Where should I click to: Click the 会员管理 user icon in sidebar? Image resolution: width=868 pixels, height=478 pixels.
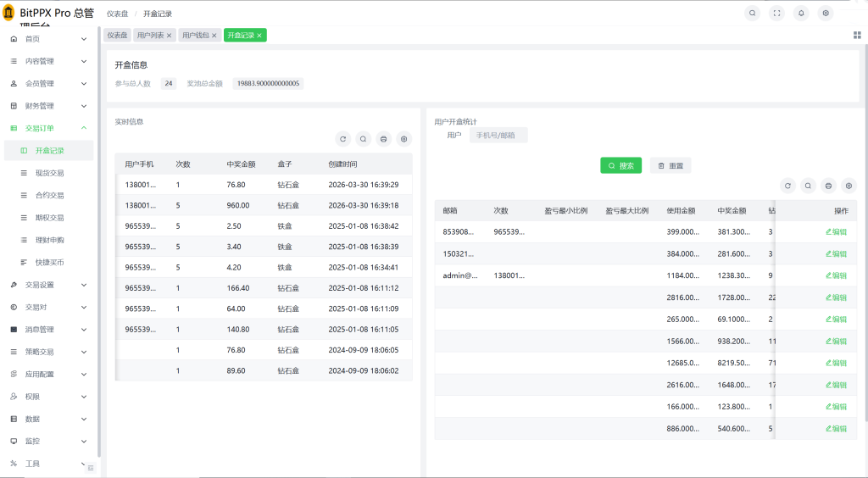click(x=14, y=84)
